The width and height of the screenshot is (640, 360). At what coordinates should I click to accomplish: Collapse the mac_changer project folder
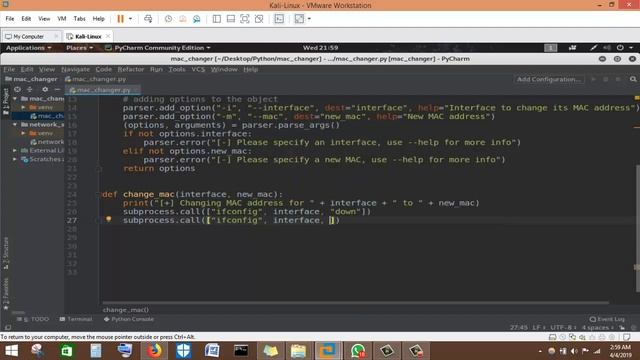[x=15, y=99]
